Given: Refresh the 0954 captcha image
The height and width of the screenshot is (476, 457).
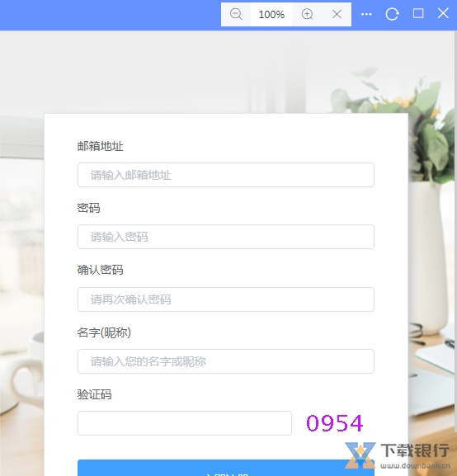Looking at the screenshot, I should 335,423.
